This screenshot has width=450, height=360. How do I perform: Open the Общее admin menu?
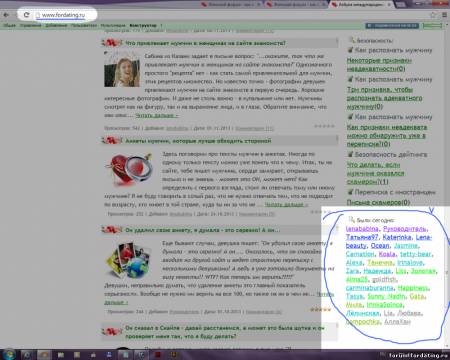click(9, 25)
